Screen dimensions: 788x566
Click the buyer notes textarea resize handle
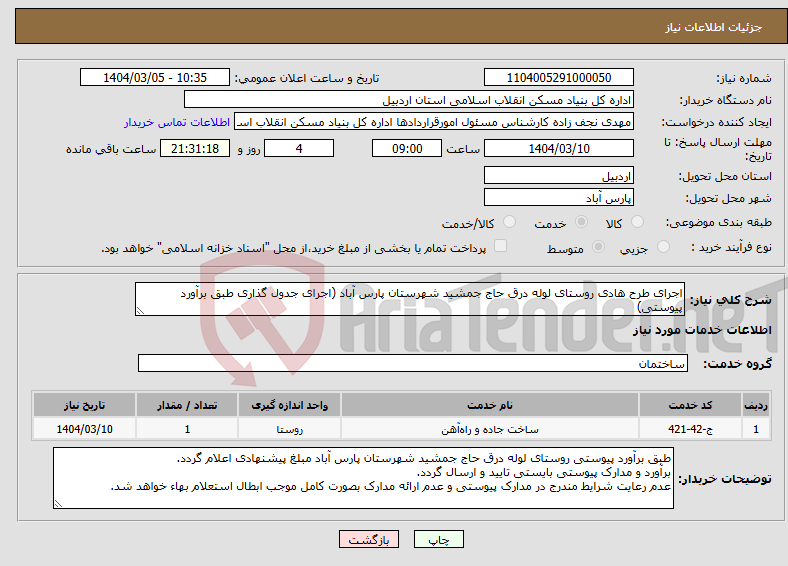58,504
